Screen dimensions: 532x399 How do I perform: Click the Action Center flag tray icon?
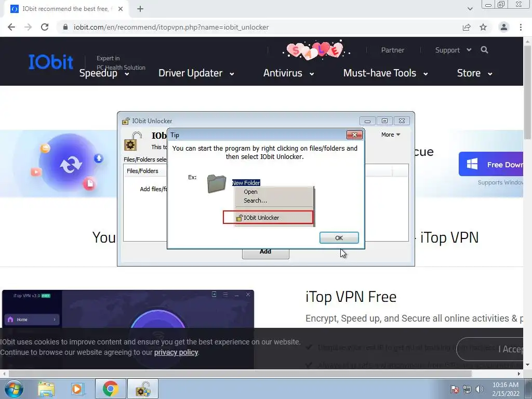[455, 390]
